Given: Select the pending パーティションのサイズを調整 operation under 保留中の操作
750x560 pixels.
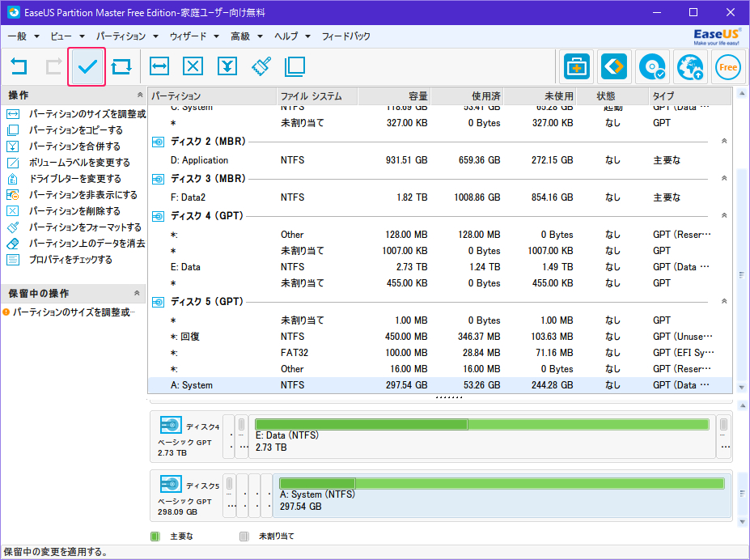Looking at the screenshot, I should click(x=70, y=312).
